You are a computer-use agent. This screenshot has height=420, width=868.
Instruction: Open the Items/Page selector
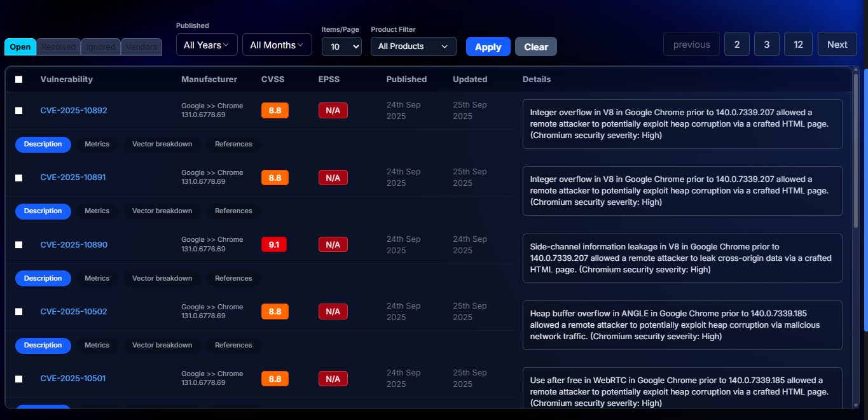click(341, 46)
